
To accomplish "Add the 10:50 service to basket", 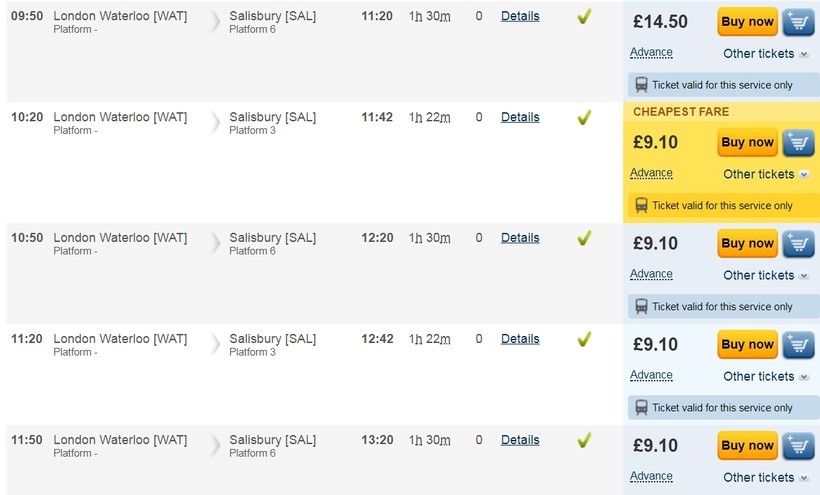I will 798,244.
